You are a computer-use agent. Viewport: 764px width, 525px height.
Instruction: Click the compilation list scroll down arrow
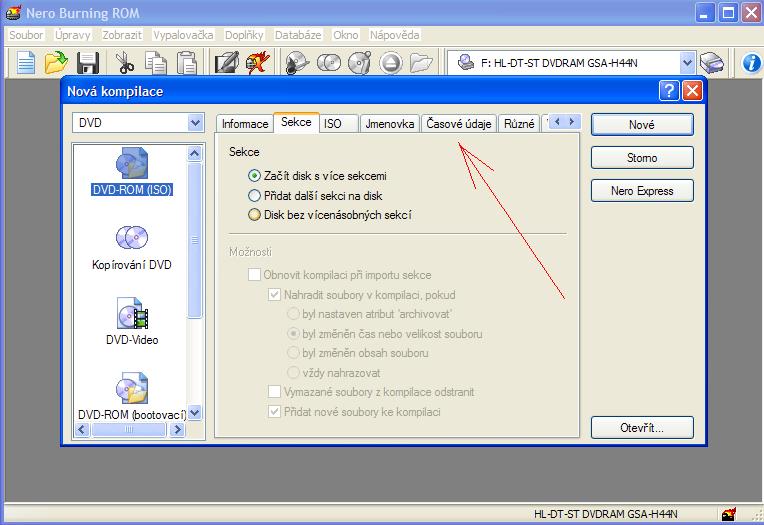tap(194, 413)
